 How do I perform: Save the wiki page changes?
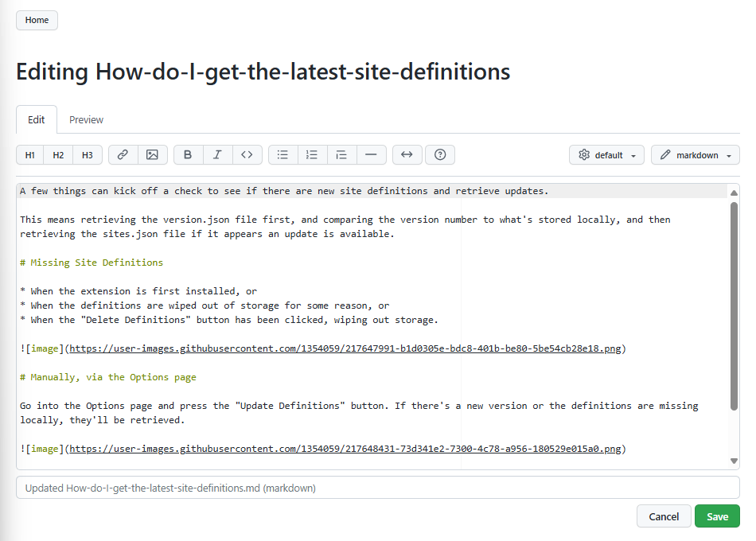[x=717, y=516]
